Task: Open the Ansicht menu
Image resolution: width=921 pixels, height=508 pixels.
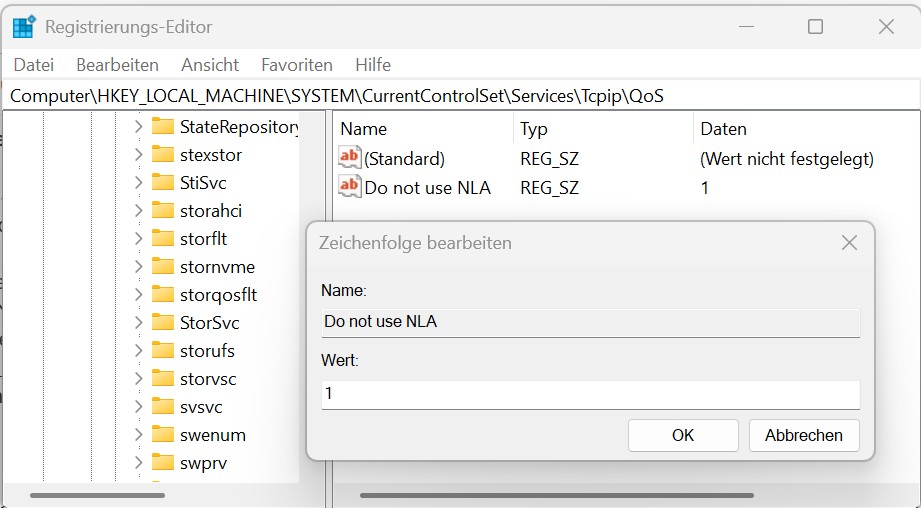Action: click(210, 65)
